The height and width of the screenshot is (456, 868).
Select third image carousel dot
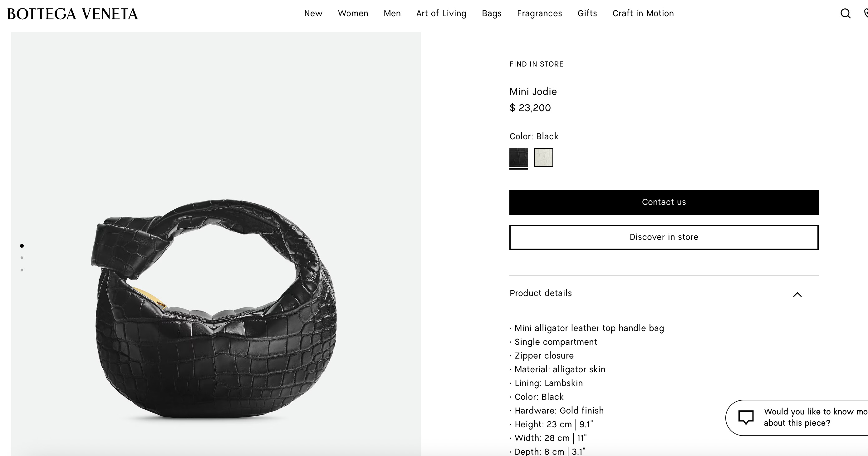pos(22,270)
